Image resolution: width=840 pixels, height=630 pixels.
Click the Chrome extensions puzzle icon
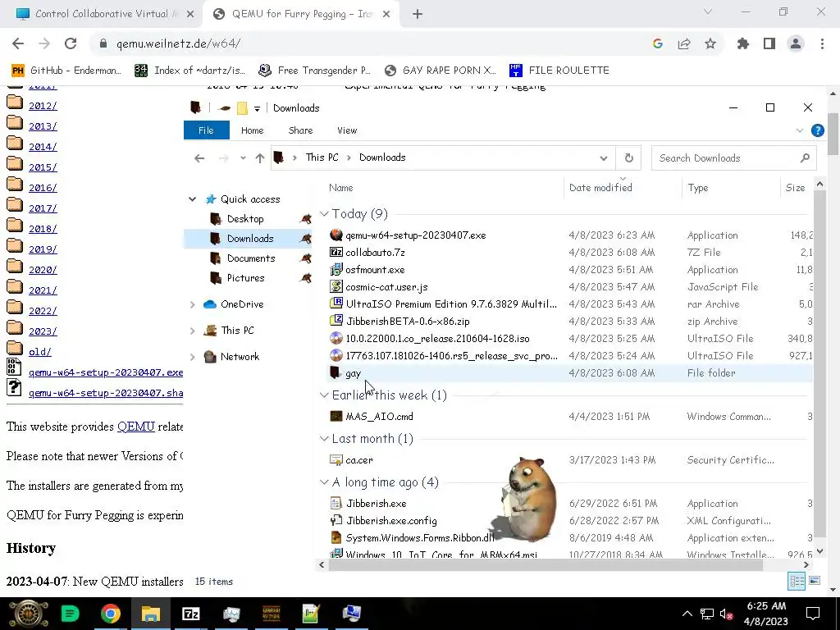(x=742, y=43)
